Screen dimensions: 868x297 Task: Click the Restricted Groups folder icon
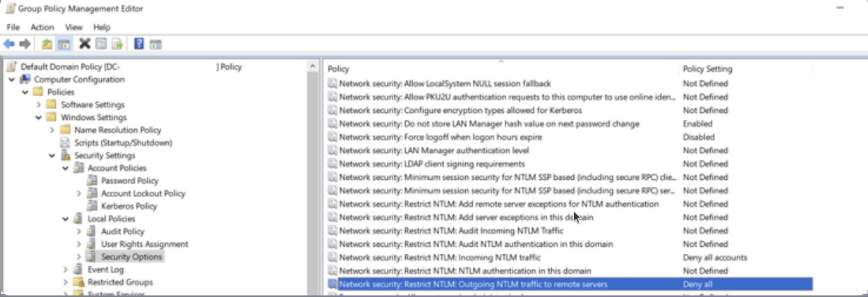click(78, 282)
